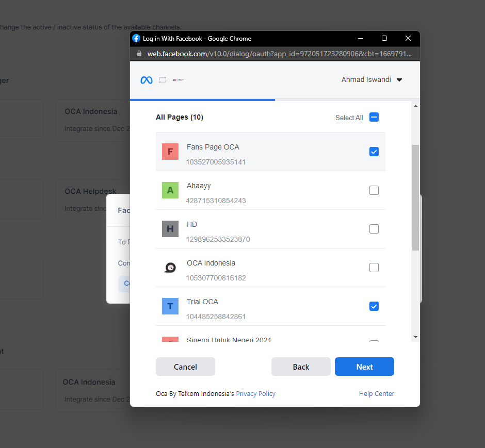Click the red F avatar of Fans Page OCA
The image size is (485, 448).
[x=170, y=152]
